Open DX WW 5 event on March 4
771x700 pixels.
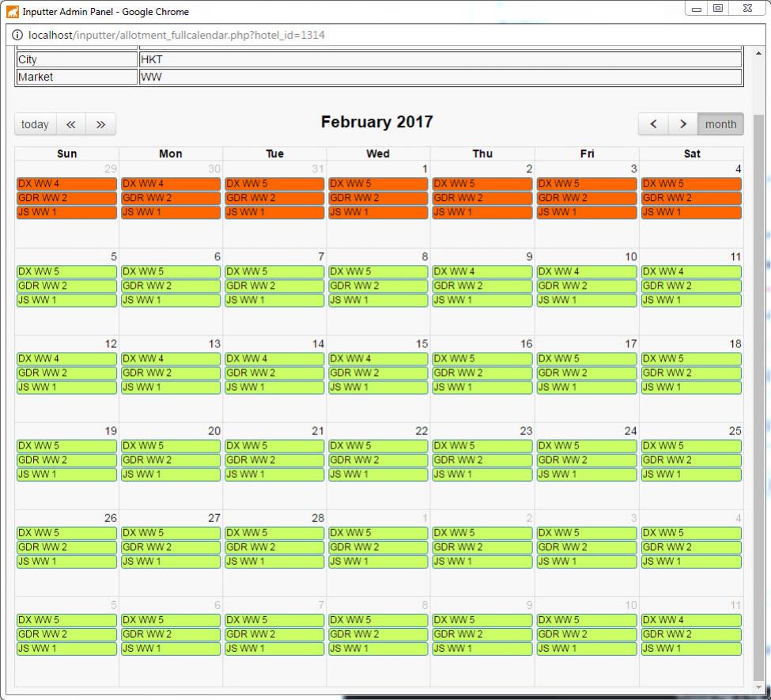(x=691, y=533)
